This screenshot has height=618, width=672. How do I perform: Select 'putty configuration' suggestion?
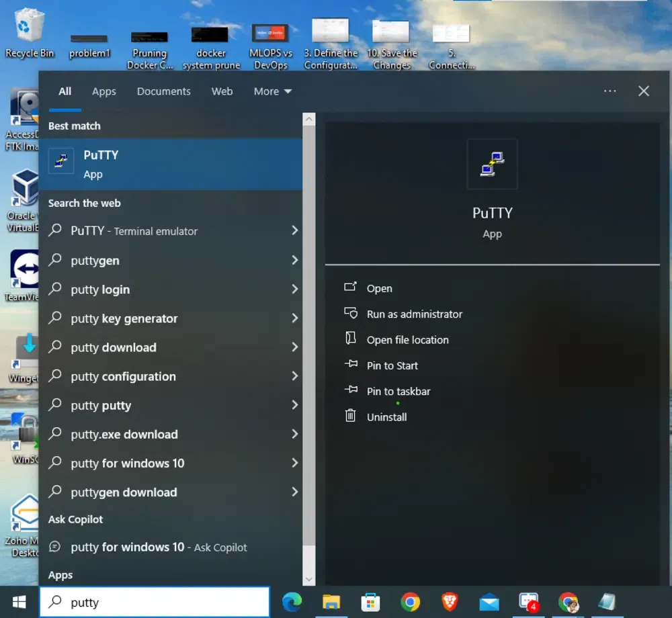coord(170,376)
